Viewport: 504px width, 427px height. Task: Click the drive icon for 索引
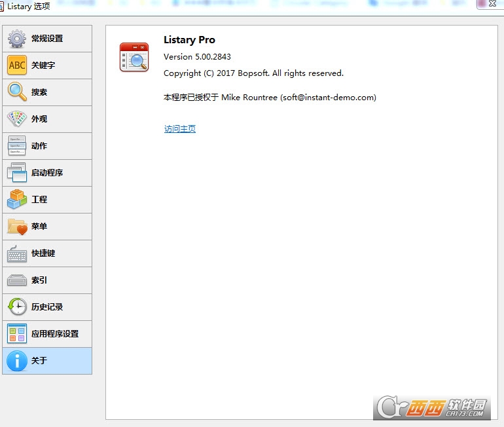(17, 280)
